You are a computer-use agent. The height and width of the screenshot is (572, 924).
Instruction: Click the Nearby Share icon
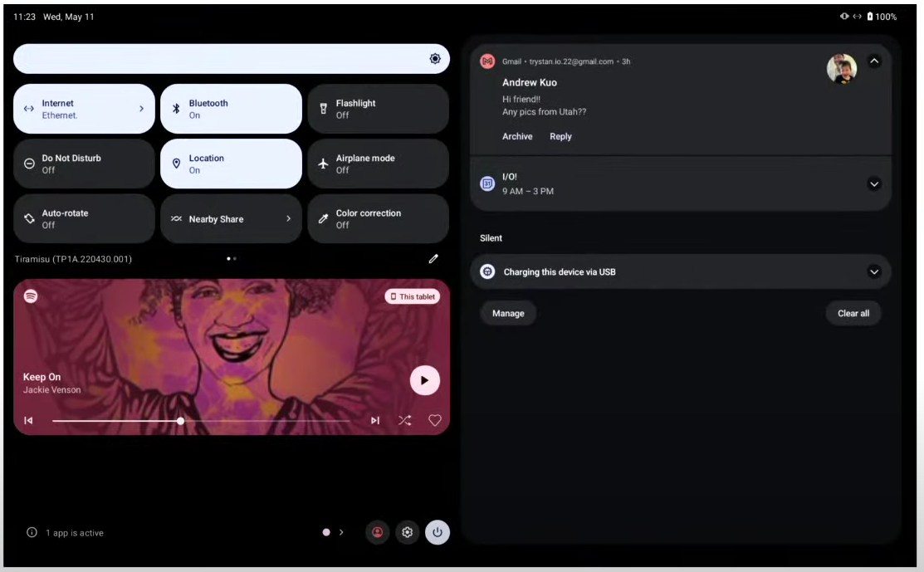click(176, 218)
